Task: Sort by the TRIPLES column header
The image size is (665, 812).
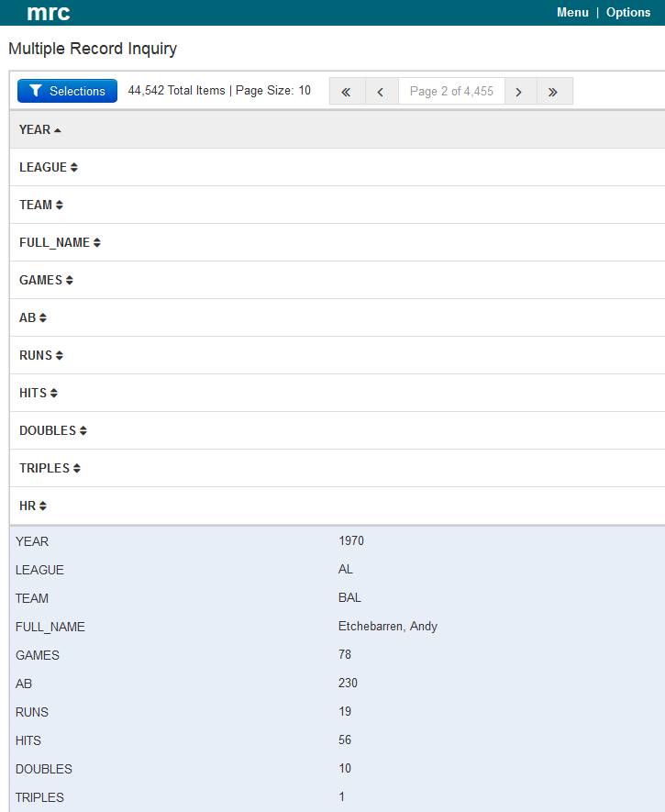Action: (50, 468)
